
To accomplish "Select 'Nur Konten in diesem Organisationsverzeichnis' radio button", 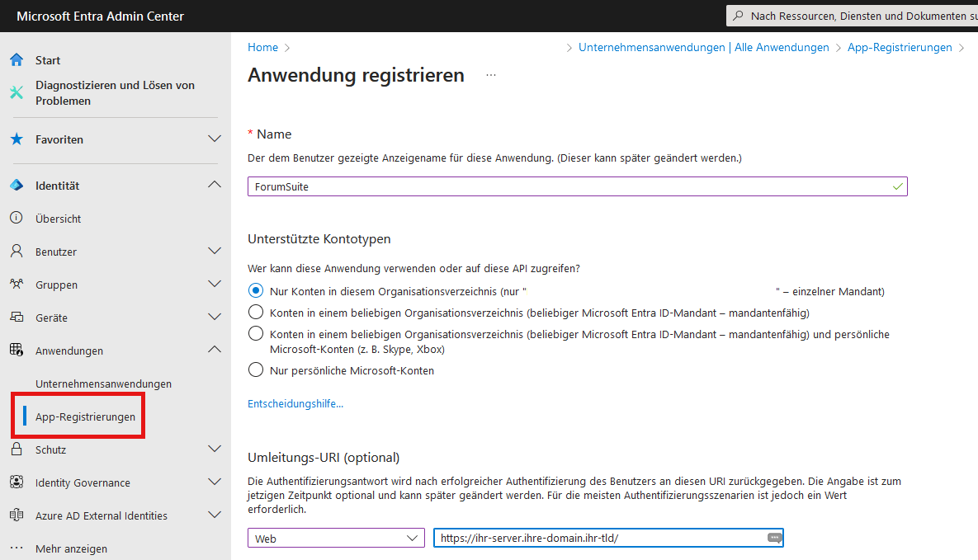I will click(256, 291).
